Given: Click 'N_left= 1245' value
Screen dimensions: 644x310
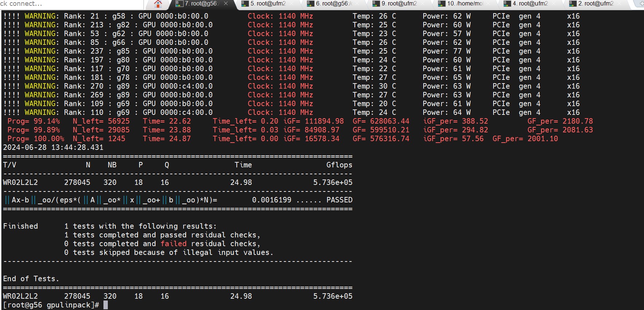Looking at the screenshot, I should point(99,139).
